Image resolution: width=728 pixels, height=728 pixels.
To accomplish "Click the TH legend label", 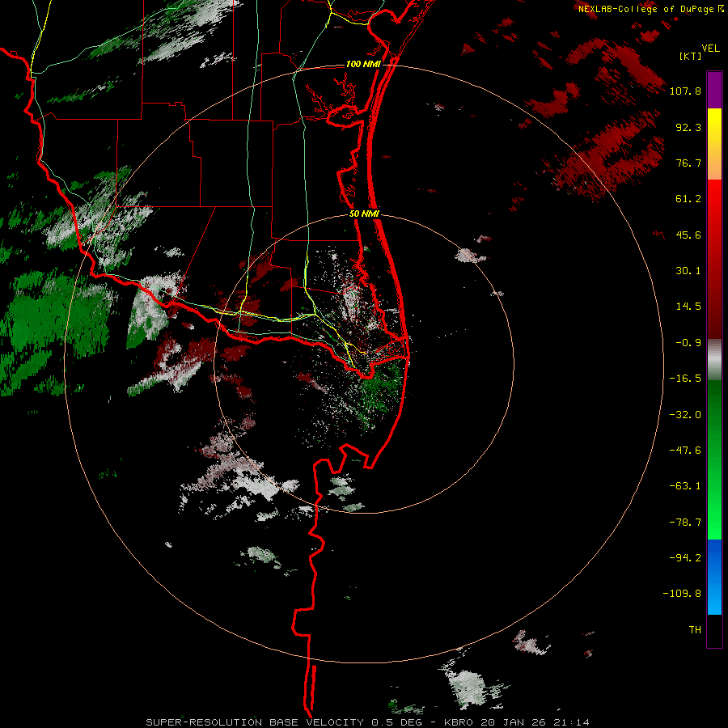I will (695, 630).
